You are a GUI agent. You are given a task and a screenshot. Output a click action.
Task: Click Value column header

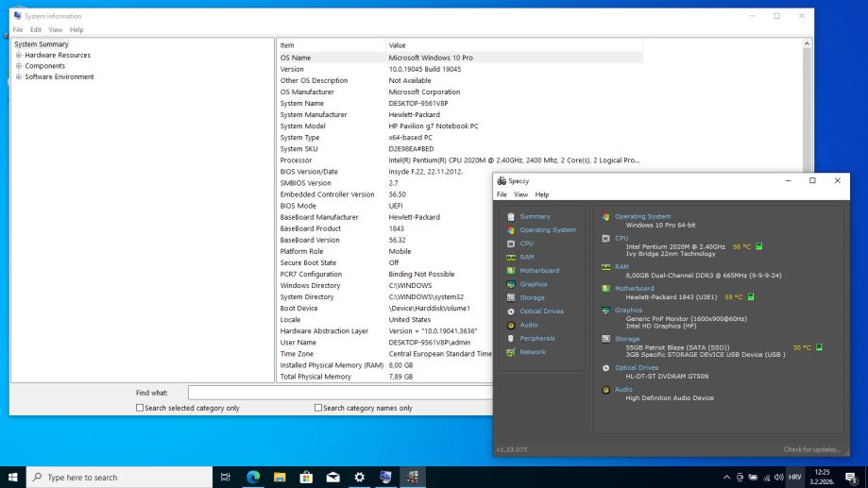click(x=514, y=45)
